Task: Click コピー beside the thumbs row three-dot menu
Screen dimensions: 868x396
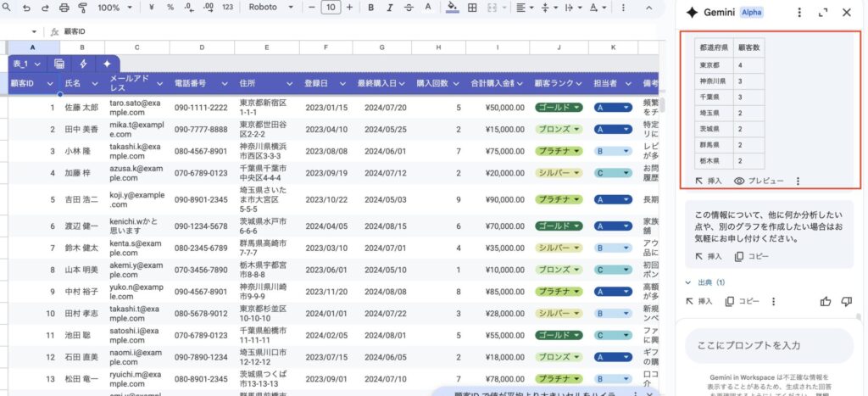Action: tap(742, 301)
